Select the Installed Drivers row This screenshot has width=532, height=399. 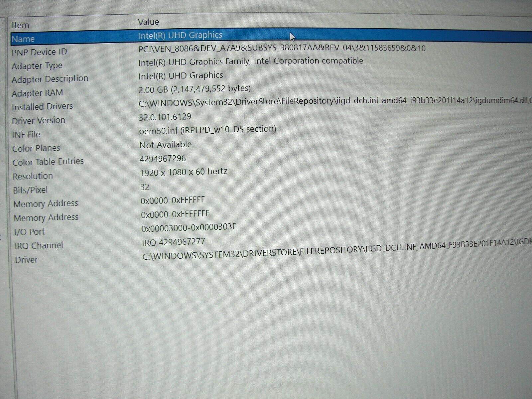42,107
